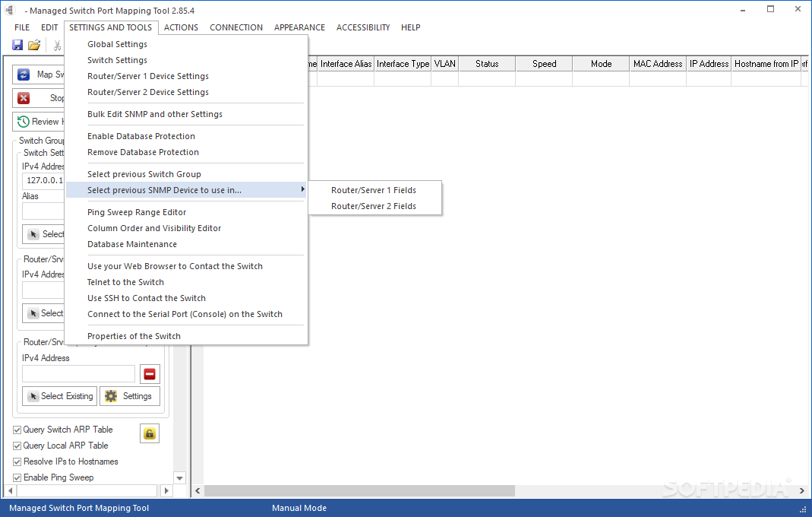Open Properties of the Switch
The image size is (812, 517).
[186, 337]
